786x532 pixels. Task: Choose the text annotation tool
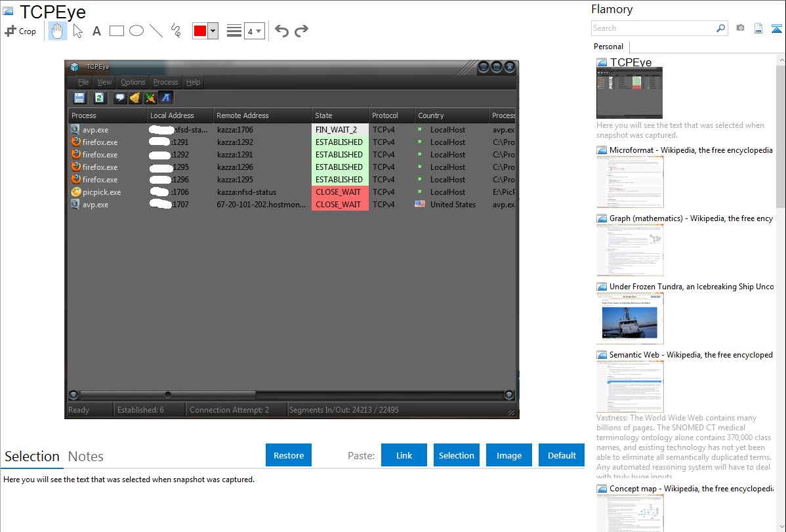[96, 31]
